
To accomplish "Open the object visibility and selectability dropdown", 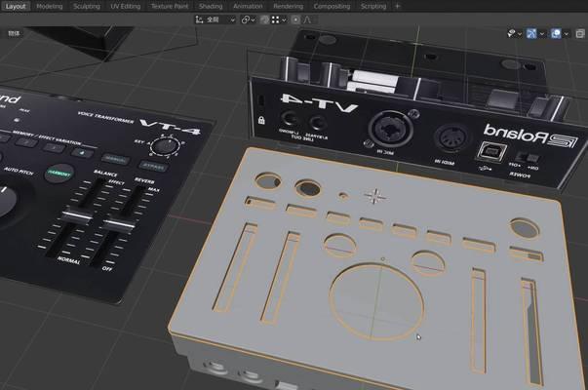I will coord(515,34).
